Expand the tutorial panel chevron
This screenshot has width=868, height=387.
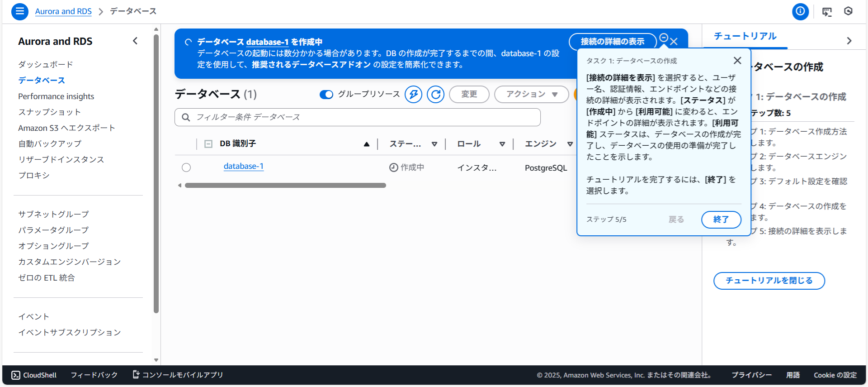coord(849,41)
